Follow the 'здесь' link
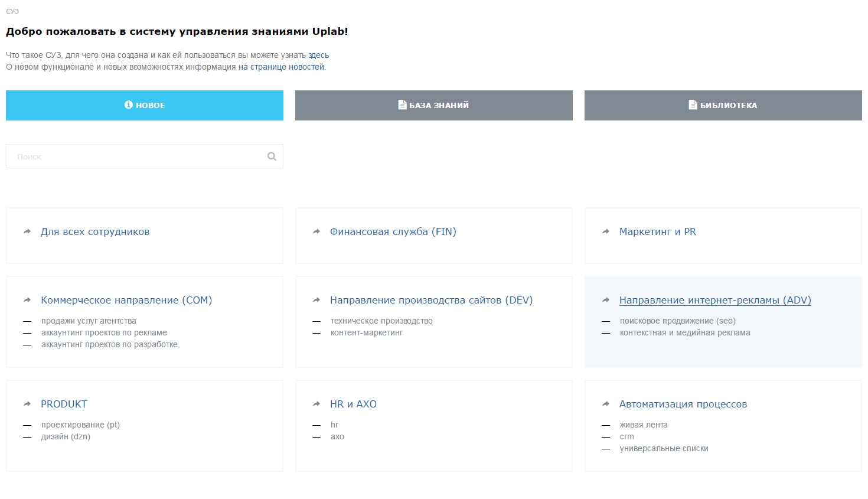 [x=319, y=55]
